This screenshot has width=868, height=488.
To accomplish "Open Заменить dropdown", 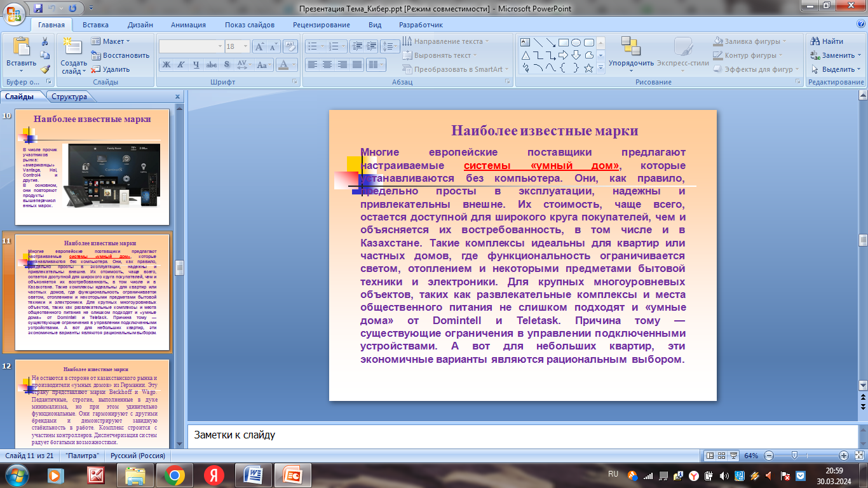I will point(836,55).
